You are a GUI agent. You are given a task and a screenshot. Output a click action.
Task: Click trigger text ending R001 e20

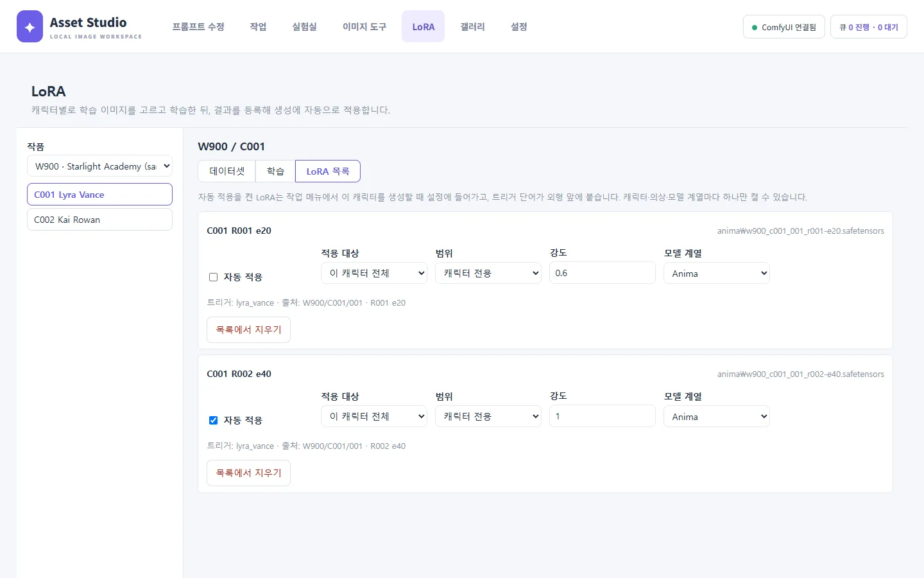click(306, 302)
